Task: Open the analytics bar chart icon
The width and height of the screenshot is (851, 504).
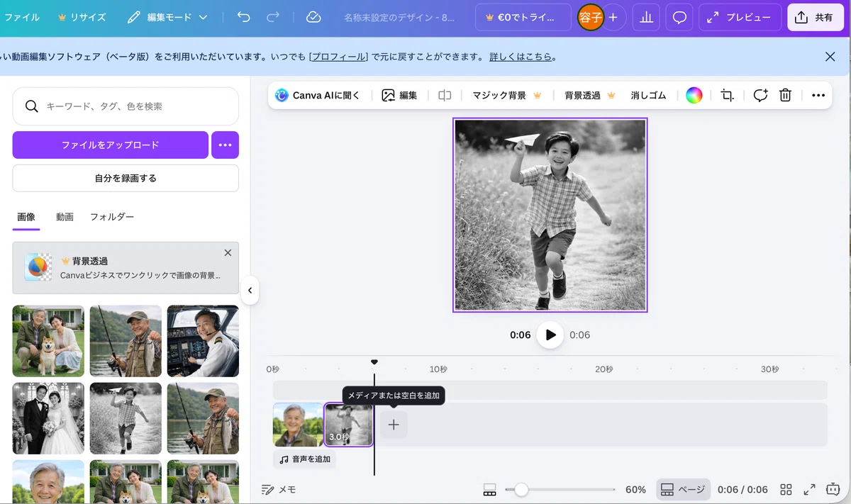Action: 646,17
